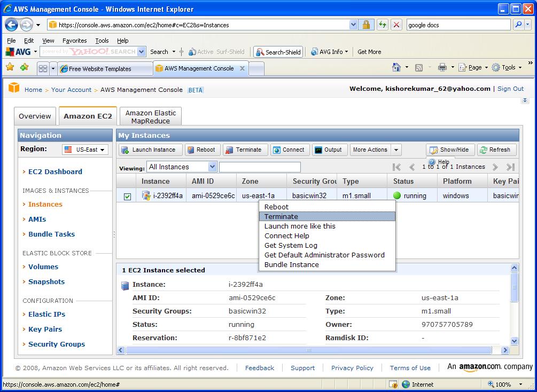
Task: Open Volumes in the navigation
Action: pos(43,266)
